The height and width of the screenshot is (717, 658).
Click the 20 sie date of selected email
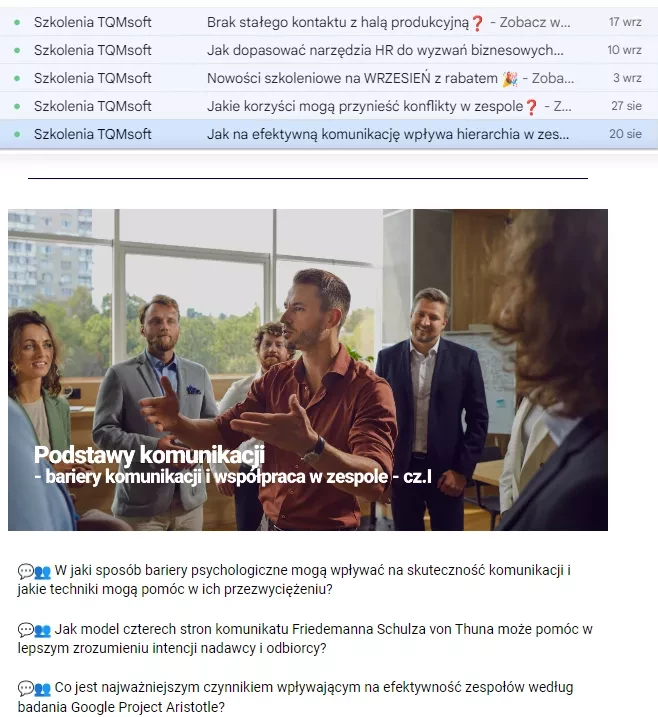[x=625, y=134]
